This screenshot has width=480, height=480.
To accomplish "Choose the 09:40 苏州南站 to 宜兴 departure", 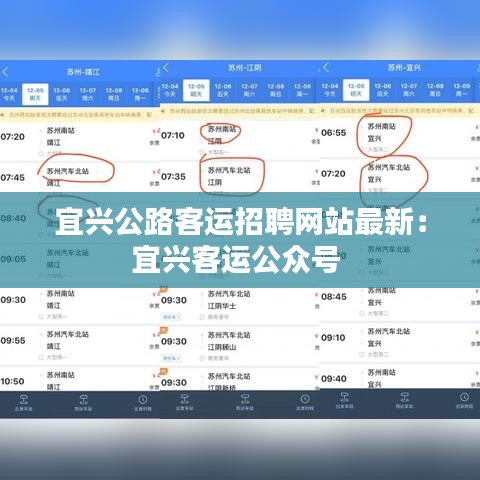I will pos(400,377).
